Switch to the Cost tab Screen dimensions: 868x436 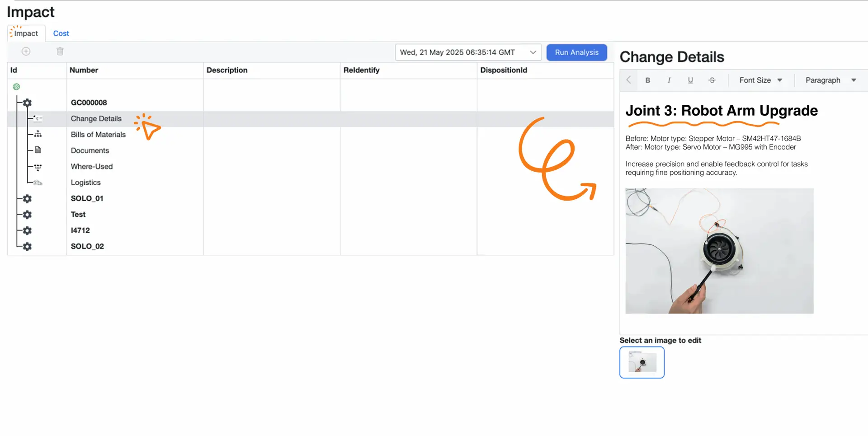pos(61,33)
